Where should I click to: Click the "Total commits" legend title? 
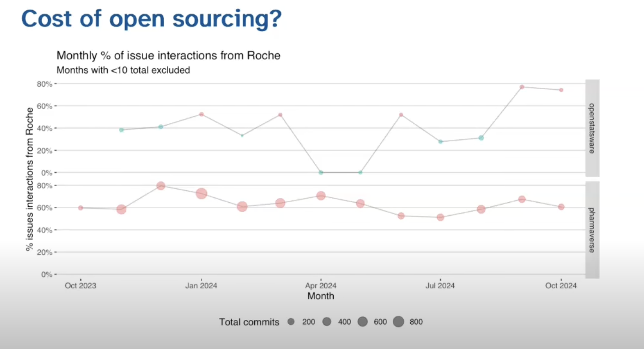[x=249, y=322]
